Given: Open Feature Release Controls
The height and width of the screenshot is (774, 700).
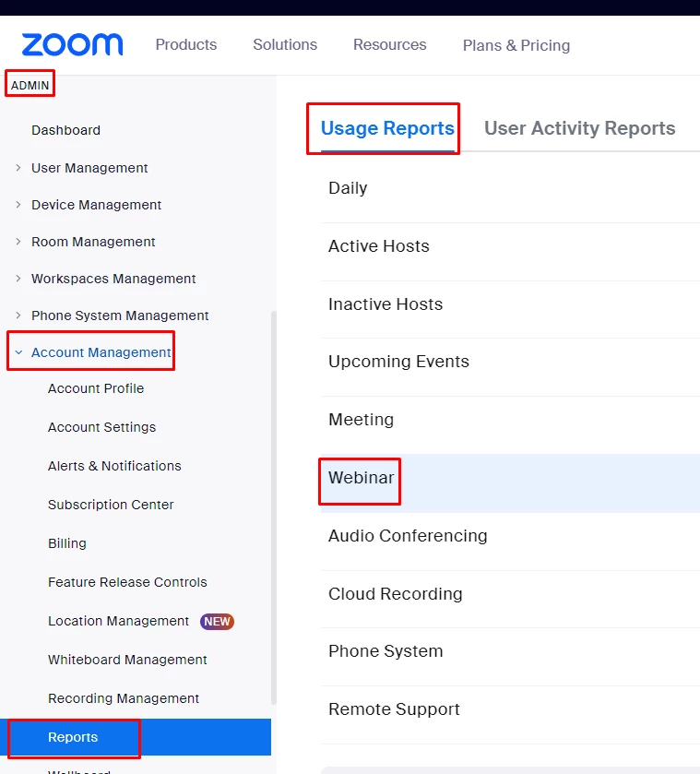Looking at the screenshot, I should coord(127,582).
